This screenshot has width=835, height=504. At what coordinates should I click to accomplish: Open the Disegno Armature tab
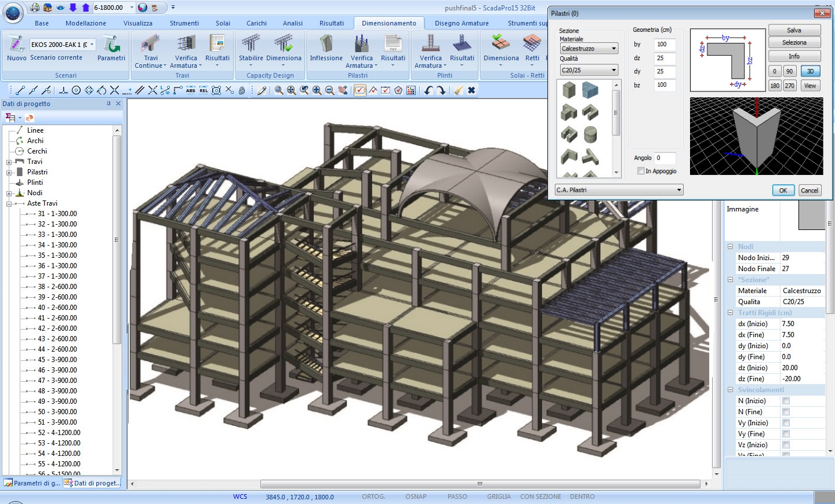[462, 23]
